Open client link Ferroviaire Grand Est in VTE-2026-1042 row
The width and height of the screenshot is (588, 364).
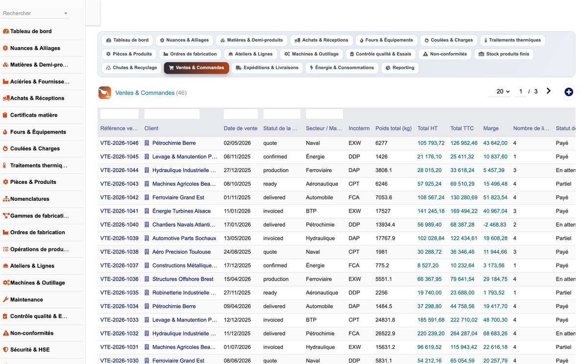[x=178, y=197]
